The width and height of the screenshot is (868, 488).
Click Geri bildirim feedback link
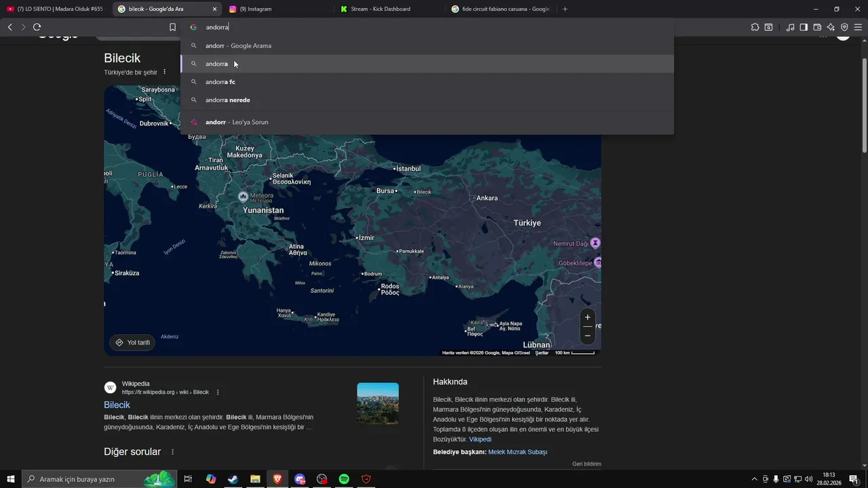[587, 464]
